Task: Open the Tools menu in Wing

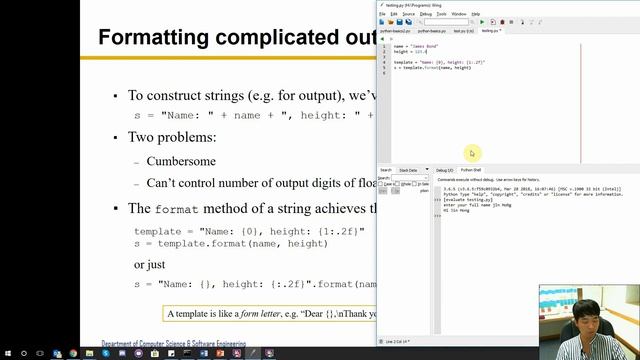Action: pos(442,14)
